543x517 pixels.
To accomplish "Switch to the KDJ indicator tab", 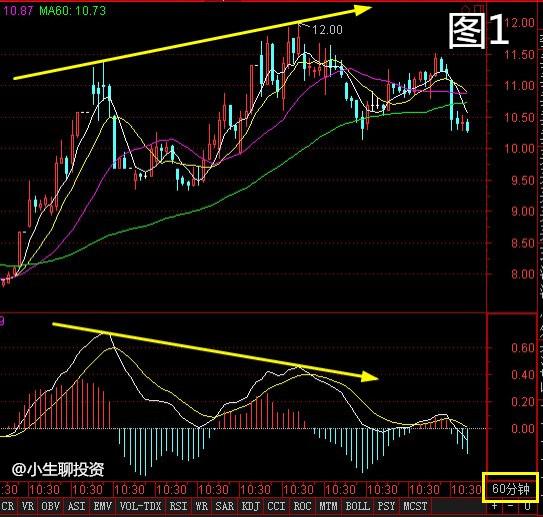I will coord(250,506).
